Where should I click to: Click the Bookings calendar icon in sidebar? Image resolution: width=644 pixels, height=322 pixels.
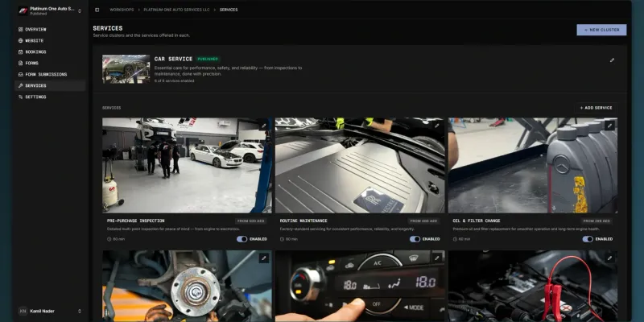21,52
